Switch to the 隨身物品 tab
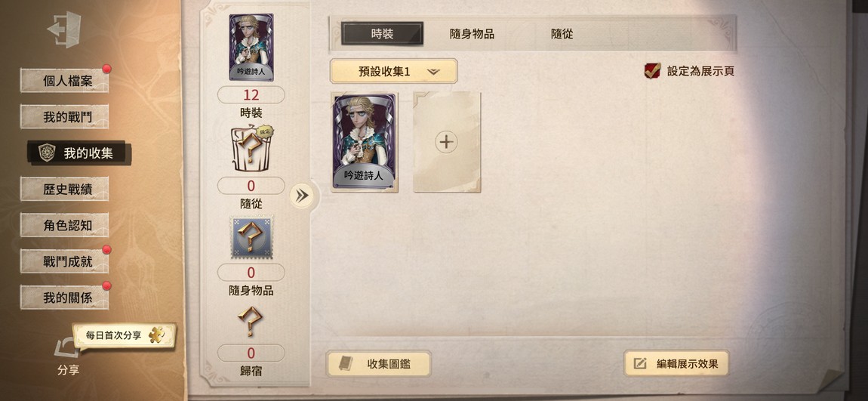The width and height of the screenshot is (868, 401). (x=472, y=34)
